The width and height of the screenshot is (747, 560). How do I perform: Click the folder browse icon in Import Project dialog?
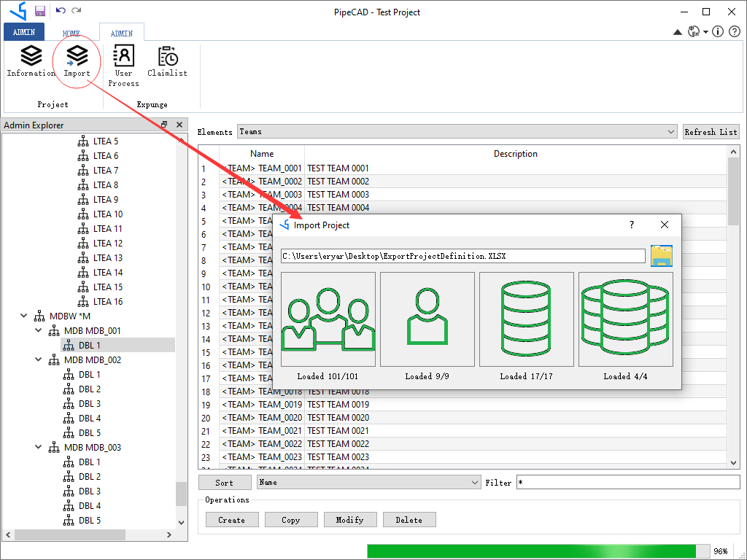[661, 256]
